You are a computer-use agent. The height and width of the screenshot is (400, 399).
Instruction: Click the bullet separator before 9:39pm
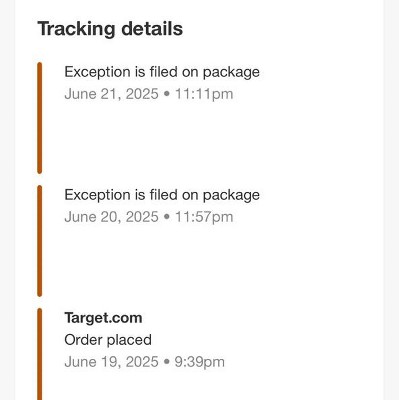tap(167, 362)
